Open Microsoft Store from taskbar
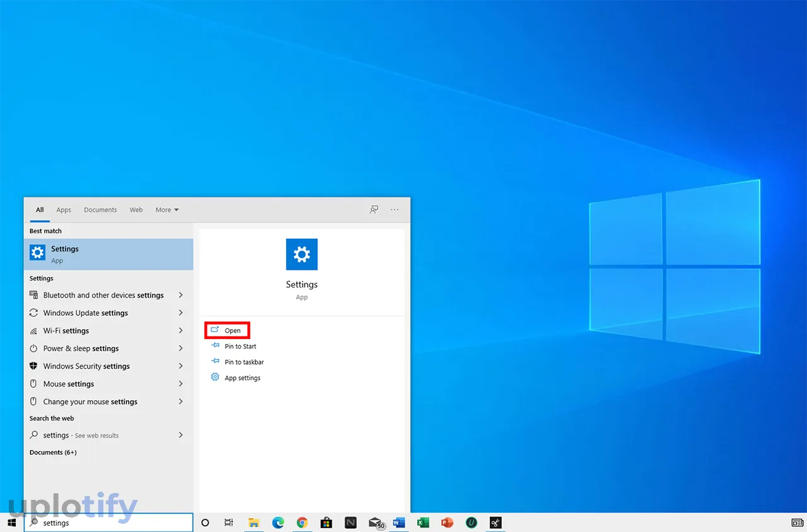Viewport: 807px width, 532px height. pos(326,523)
